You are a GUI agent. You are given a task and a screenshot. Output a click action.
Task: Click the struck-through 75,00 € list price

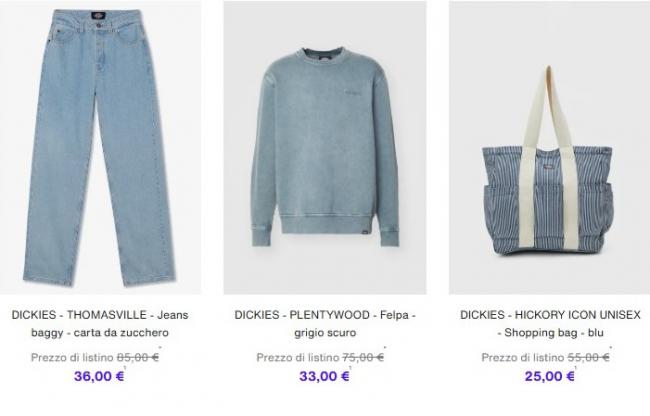pos(363,357)
